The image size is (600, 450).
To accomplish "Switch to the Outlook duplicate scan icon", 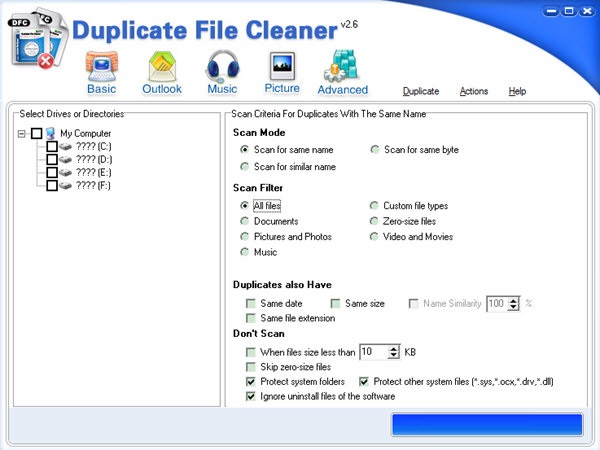I will click(162, 67).
